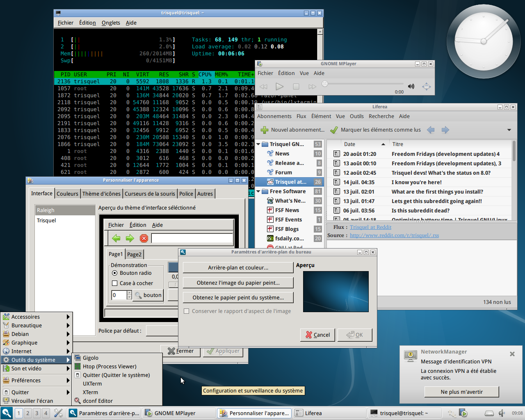Click the Page2 tab in the theme preview

(x=134, y=254)
